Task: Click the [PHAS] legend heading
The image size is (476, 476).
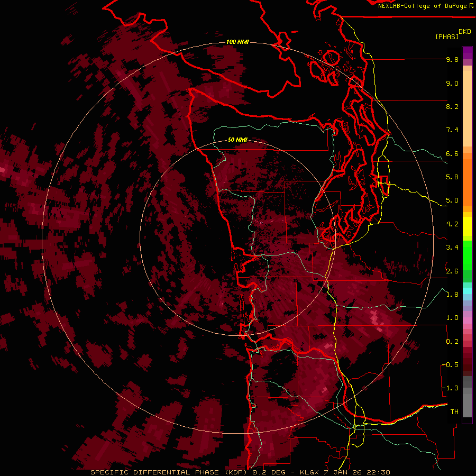Action: (x=447, y=36)
